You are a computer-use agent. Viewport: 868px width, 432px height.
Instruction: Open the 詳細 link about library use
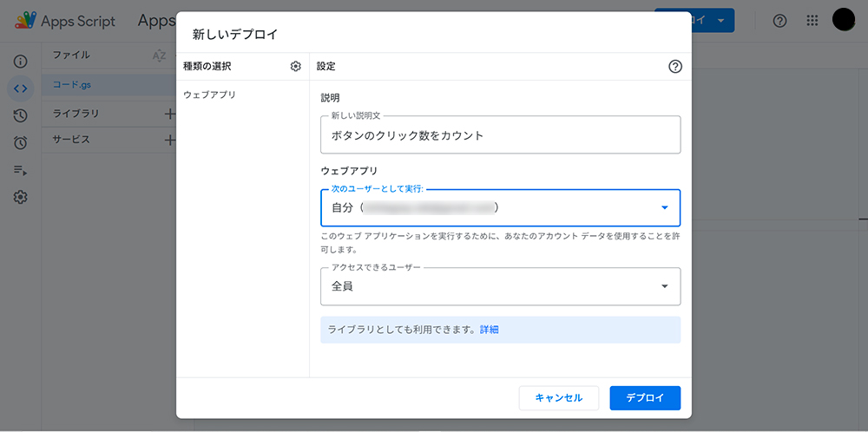click(x=490, y=330)
